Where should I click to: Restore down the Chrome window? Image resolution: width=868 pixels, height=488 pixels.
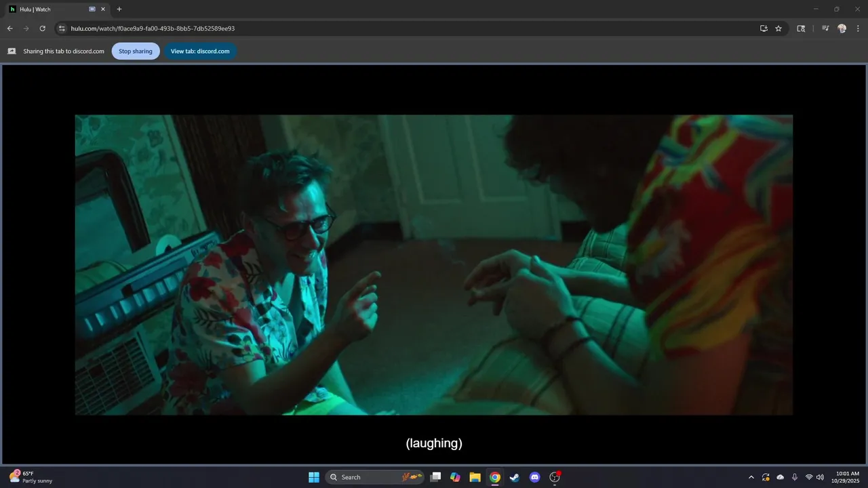[836, 9]
